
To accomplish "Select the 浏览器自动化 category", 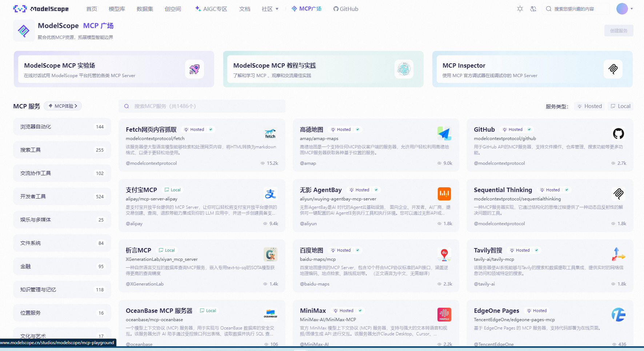I will pyautogui.click(x=62, y=127).
